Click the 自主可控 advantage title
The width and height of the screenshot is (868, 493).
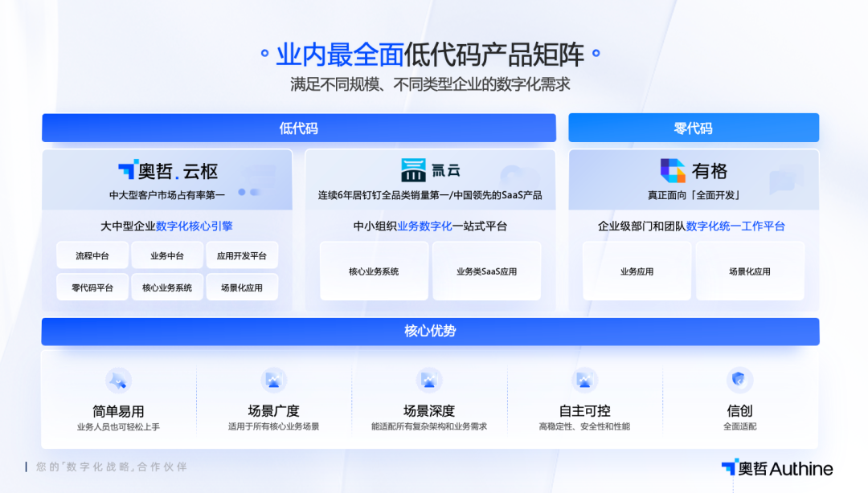click(584, 410)
